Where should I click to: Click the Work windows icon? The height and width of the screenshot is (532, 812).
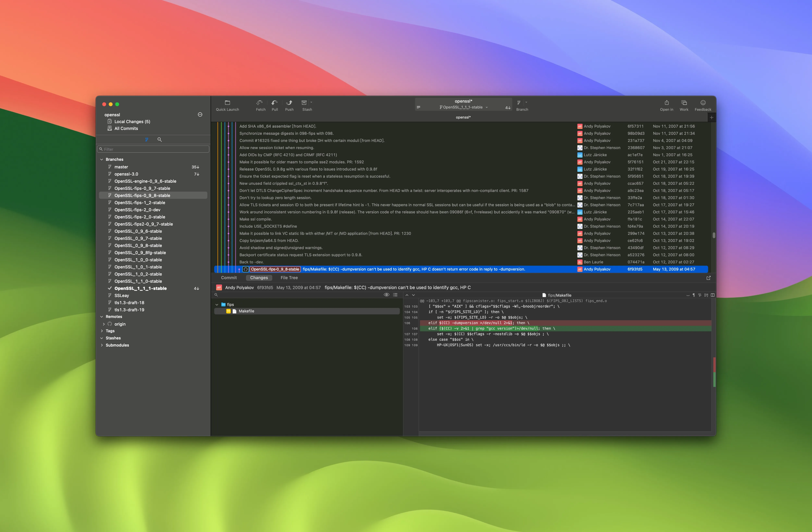coord(684,103)
